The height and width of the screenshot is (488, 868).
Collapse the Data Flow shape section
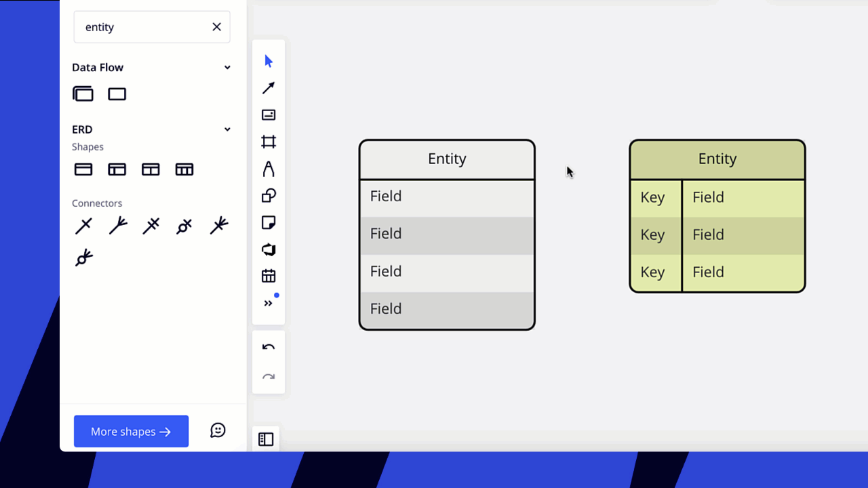click(x=227, y=67)
